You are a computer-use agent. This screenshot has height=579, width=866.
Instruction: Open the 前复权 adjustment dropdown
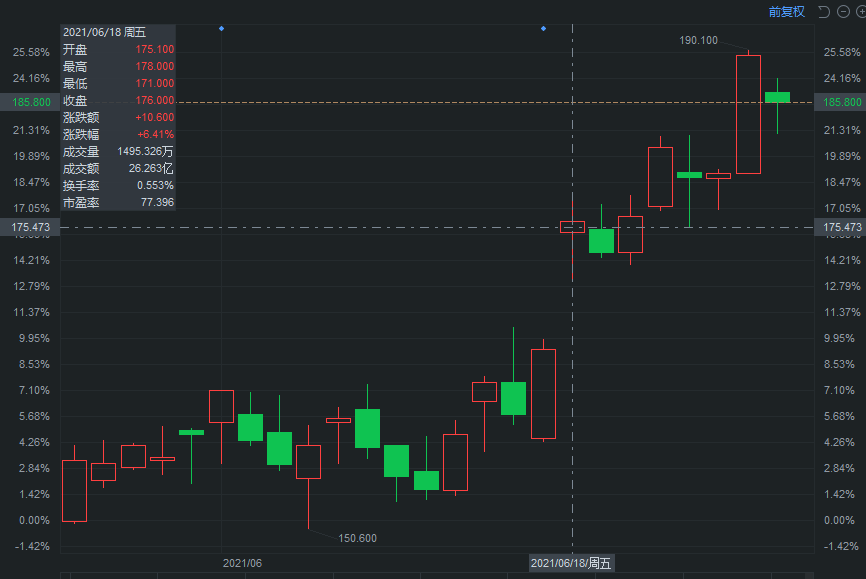click(x=786, y=12)
